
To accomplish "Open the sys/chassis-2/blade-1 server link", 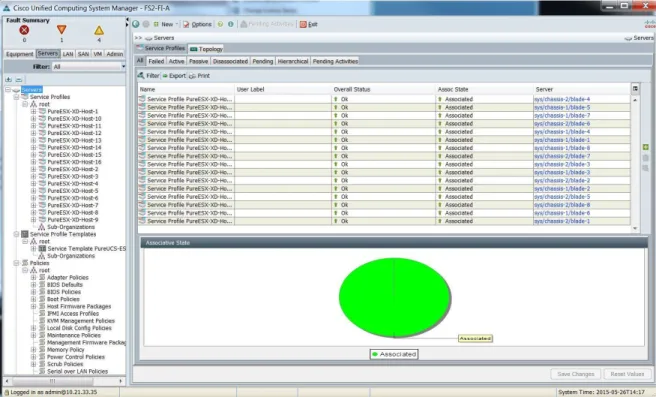I will (562, 221).
